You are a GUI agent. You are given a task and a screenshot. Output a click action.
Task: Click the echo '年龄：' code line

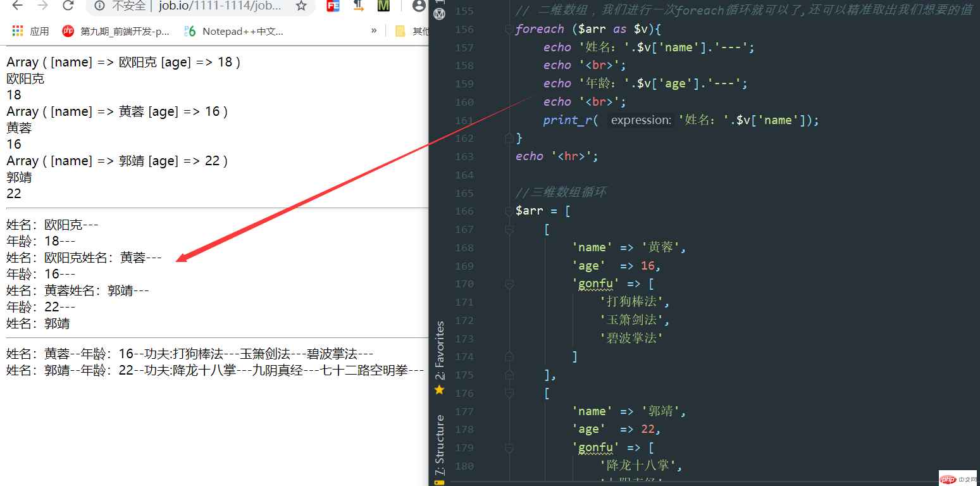(645, 84)
